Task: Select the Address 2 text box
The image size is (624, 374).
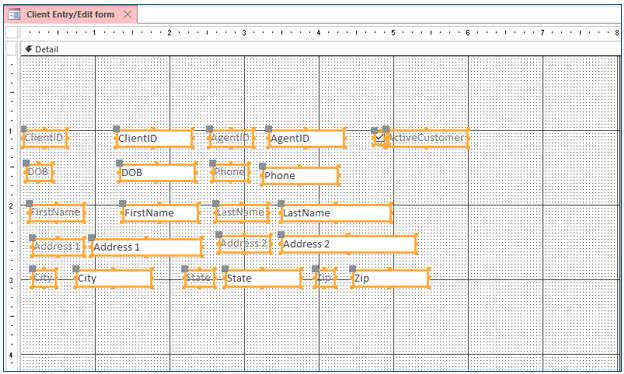Action: (348, 244)
